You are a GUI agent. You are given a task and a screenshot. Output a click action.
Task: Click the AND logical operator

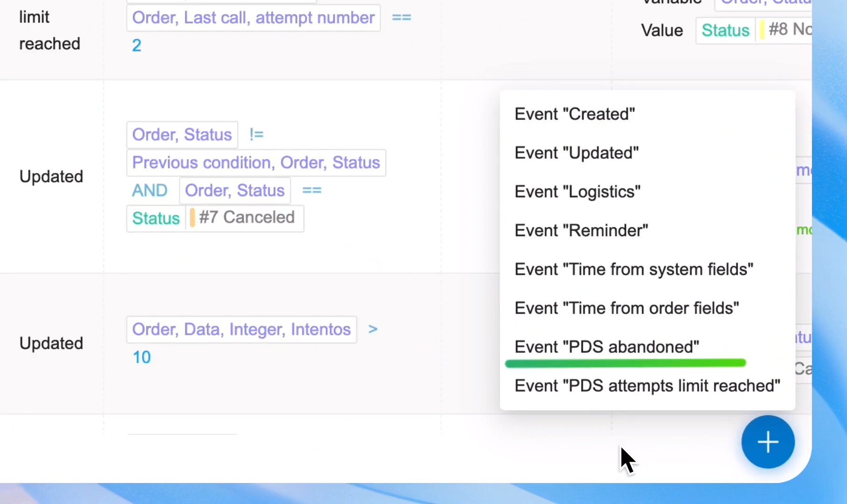(x=149, y=190)
